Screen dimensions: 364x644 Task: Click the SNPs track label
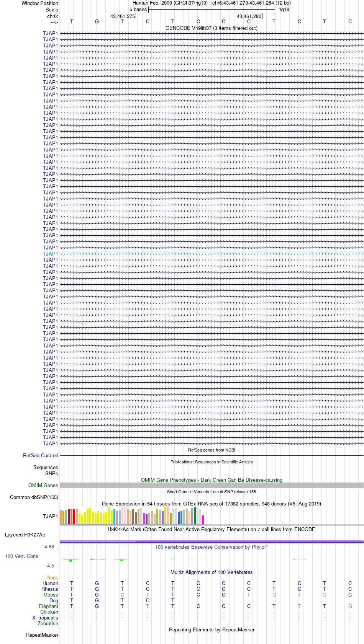click(52, 473)
